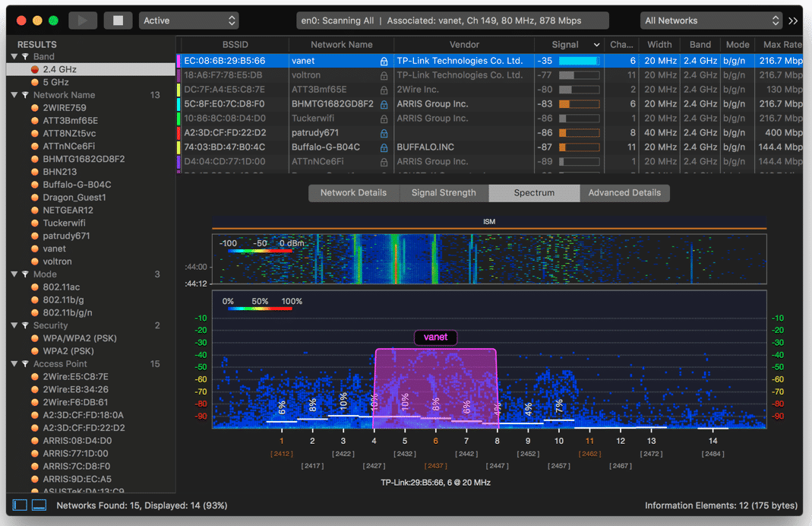Collapse the Band section triangle
Viewport: 812px width, 526px height.
(15, 55)
